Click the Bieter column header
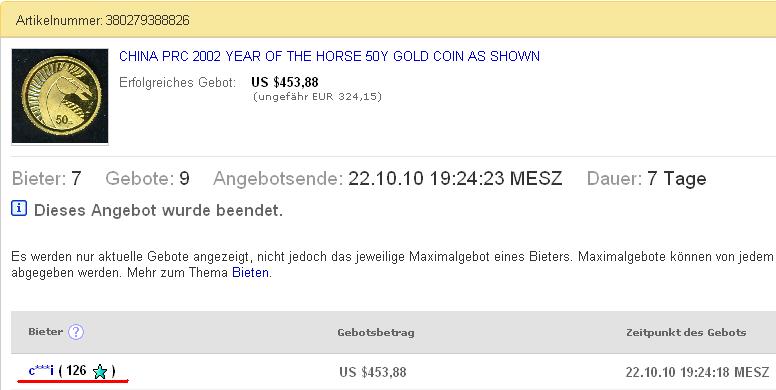Viewport: 776px width, 390px height. pos(46,332)
